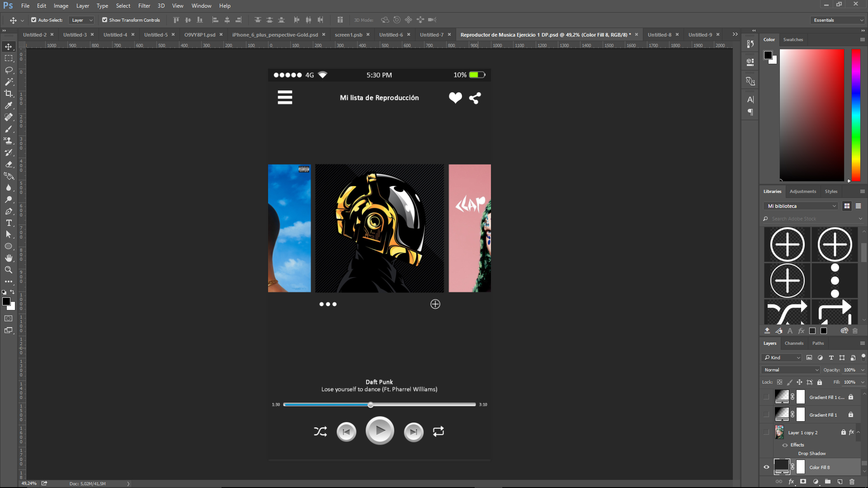Add a layer mask
This screenshot has height=488, width=868.
pyautogui.click(x=803, y=482)
